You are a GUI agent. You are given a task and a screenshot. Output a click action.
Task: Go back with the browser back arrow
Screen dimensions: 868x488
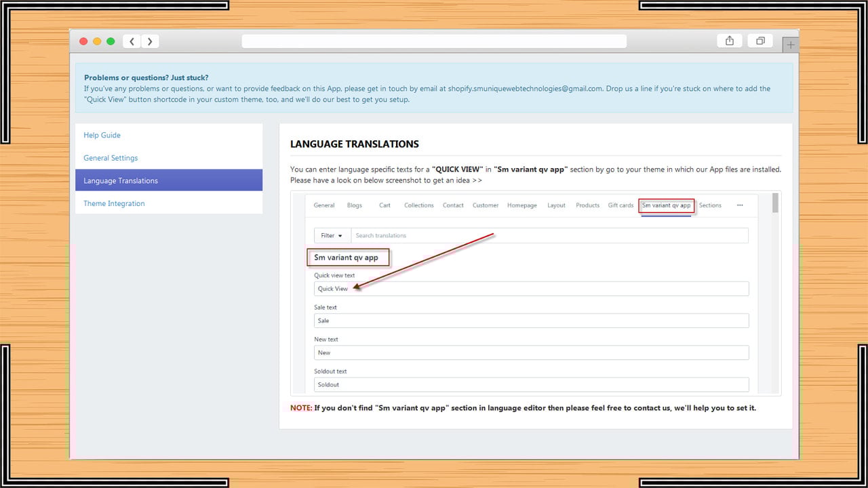coord(132,41)
